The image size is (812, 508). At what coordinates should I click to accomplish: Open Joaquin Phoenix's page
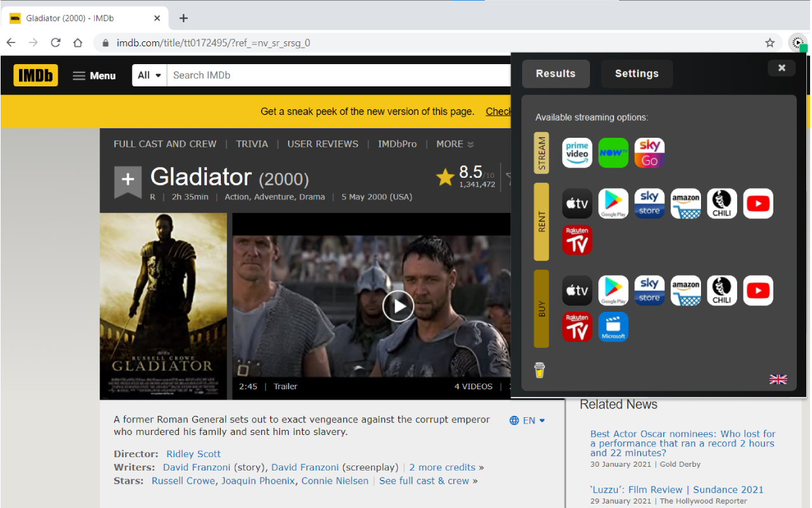tap(258, 481)
